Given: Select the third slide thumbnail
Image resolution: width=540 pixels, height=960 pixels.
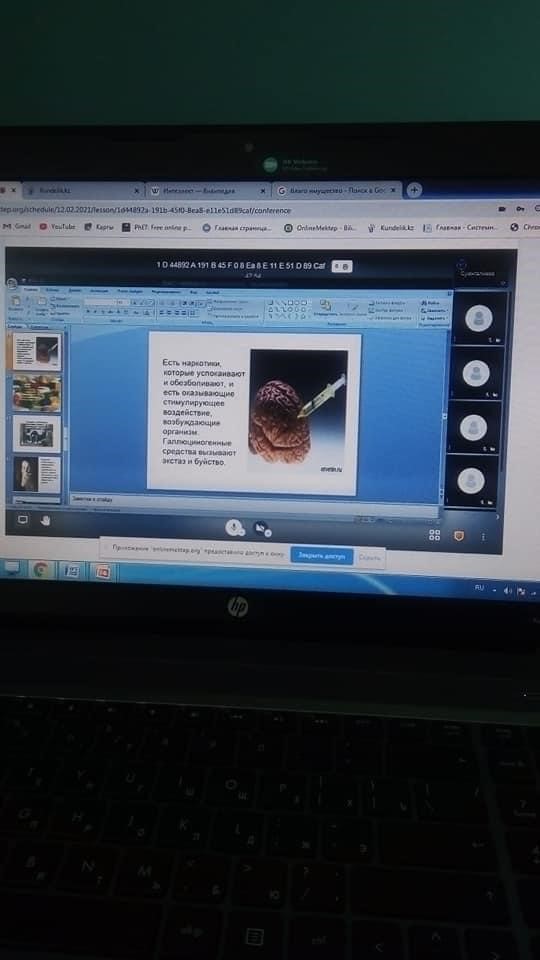Looking at the screenshot, I should click(x=37, y=433).
